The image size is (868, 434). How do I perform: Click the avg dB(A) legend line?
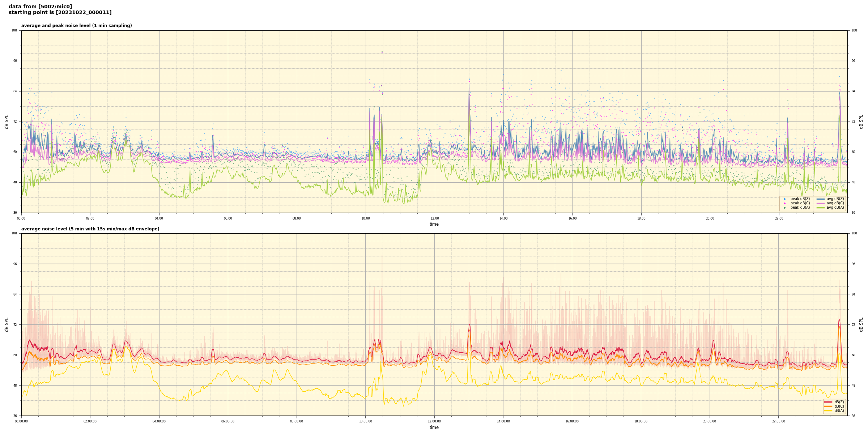(x=820, y=208)
